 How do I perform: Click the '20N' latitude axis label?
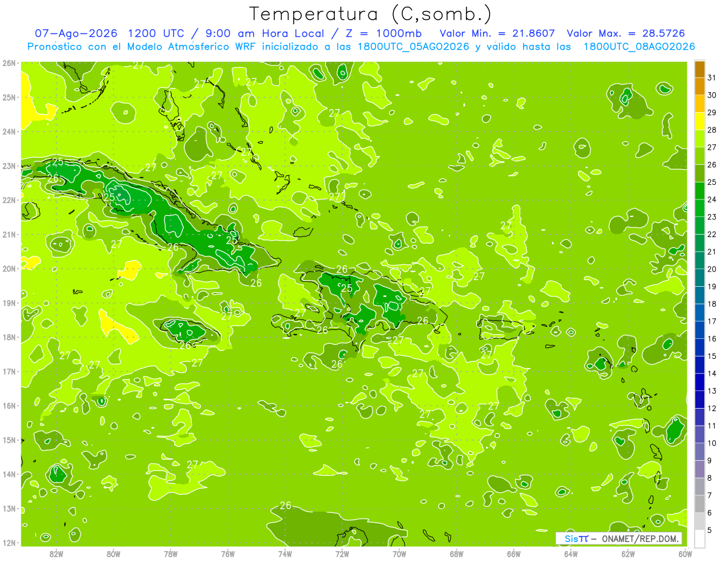pos(8,269)
